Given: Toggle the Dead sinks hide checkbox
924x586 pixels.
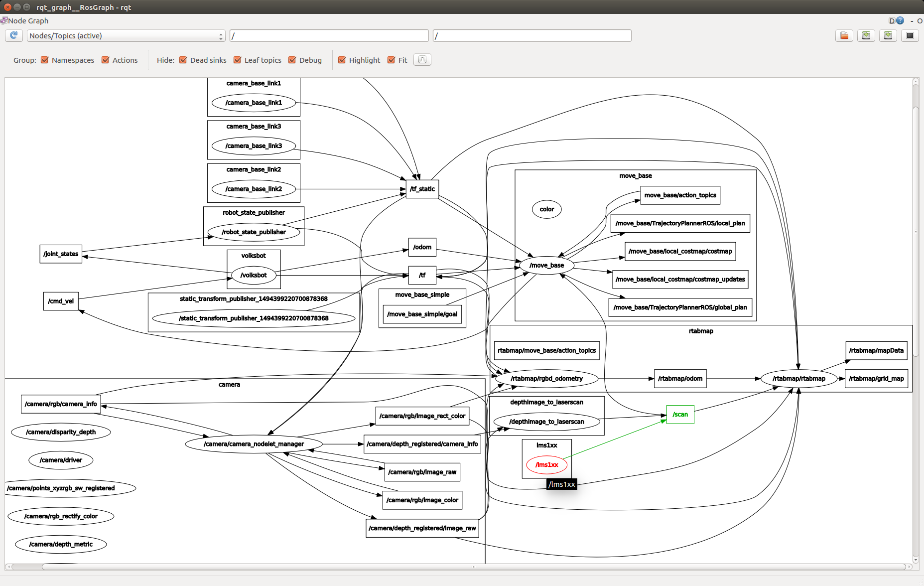Looking at the screenshot, I should (x=183, y=60).
